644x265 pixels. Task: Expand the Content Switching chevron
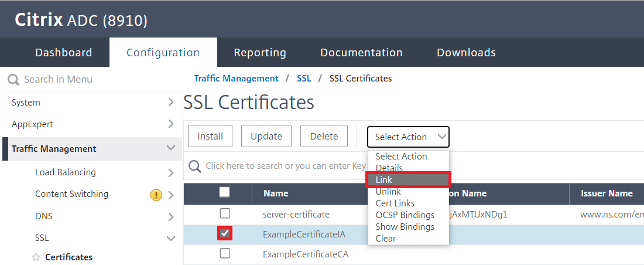(x=171, y=195)
